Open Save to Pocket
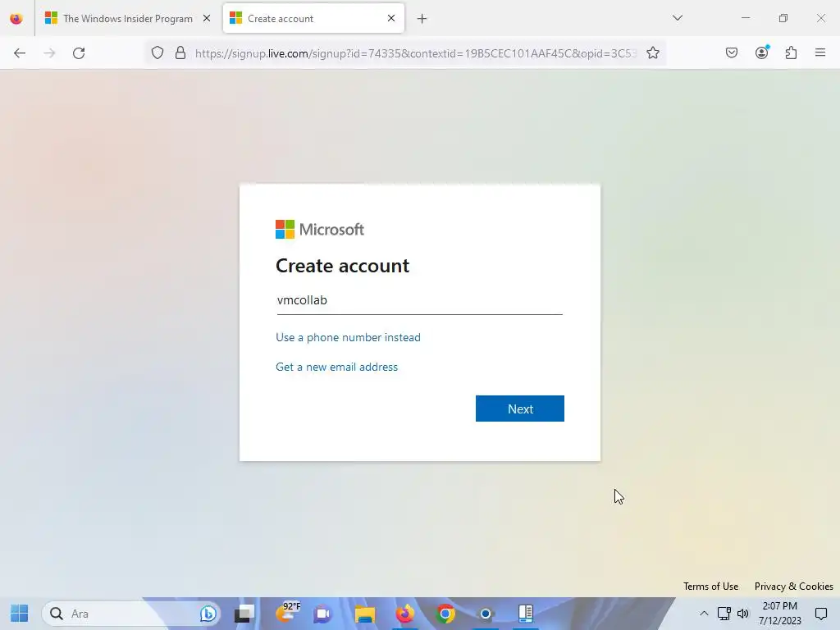840x630 pixels. point(732,52)
